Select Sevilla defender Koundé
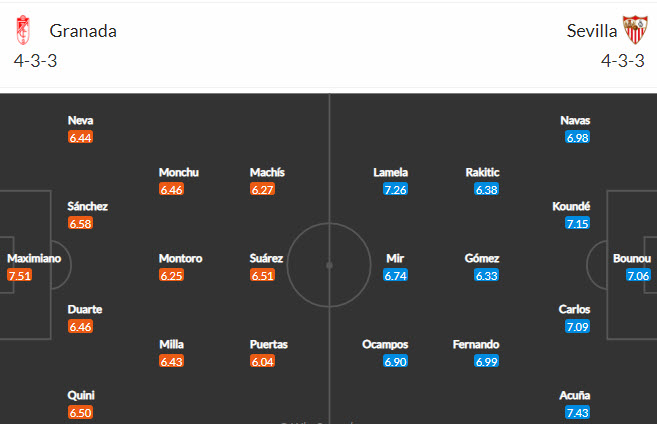The width and height of the screenshot is (657, 424). point(572,206)
